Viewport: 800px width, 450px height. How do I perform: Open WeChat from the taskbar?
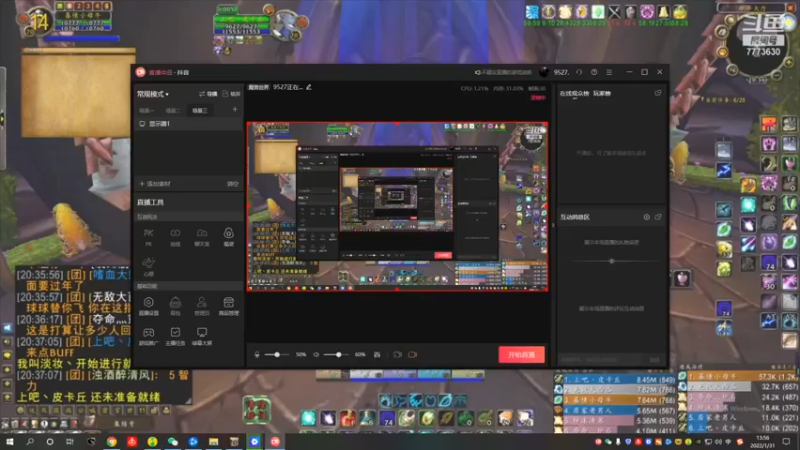172,441
